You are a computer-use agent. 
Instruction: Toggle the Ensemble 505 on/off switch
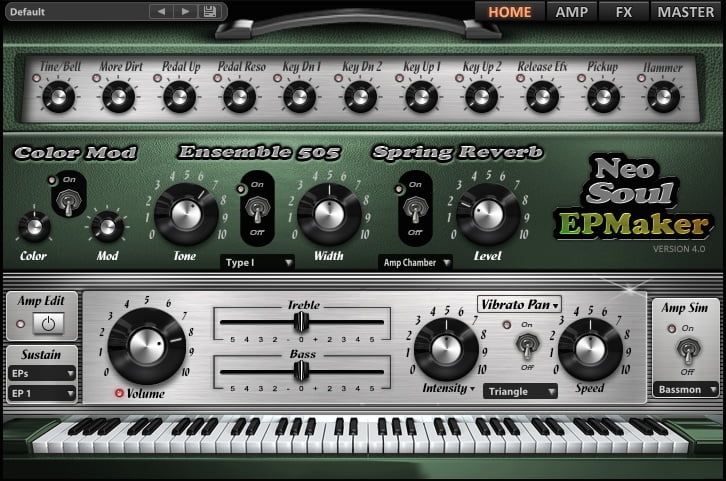click(x=258, y=212)
